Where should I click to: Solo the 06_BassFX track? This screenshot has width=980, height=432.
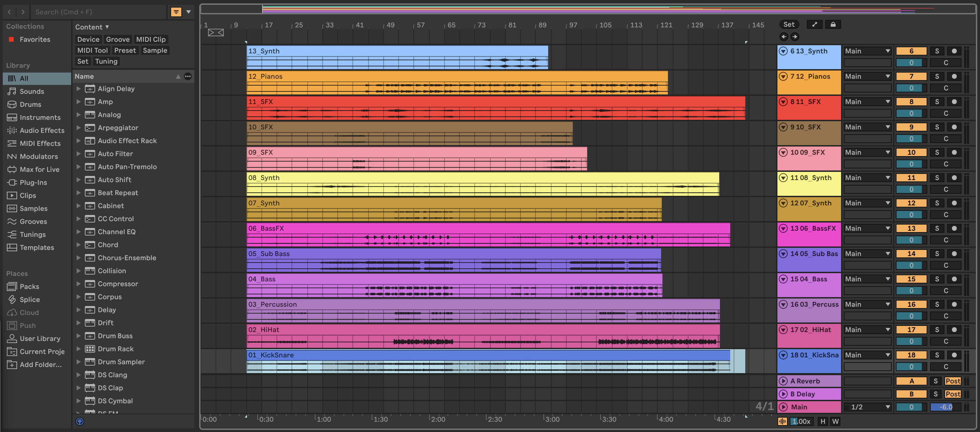point(937,228)
